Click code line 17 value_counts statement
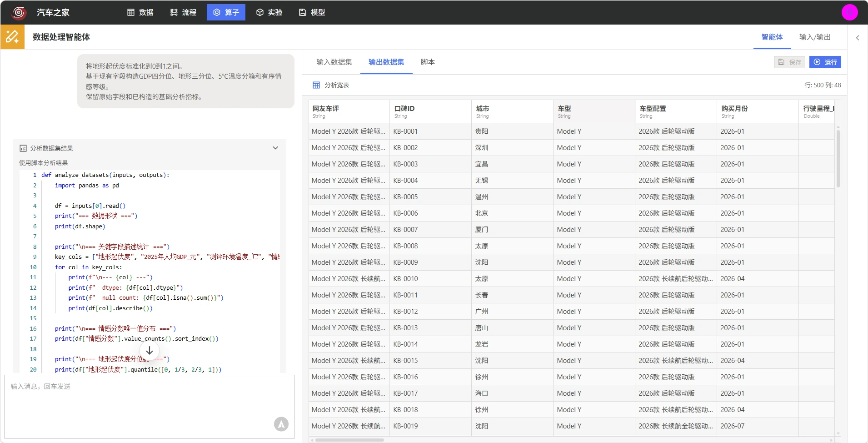Viewport: 868px width, 443px height. point(137,339)
